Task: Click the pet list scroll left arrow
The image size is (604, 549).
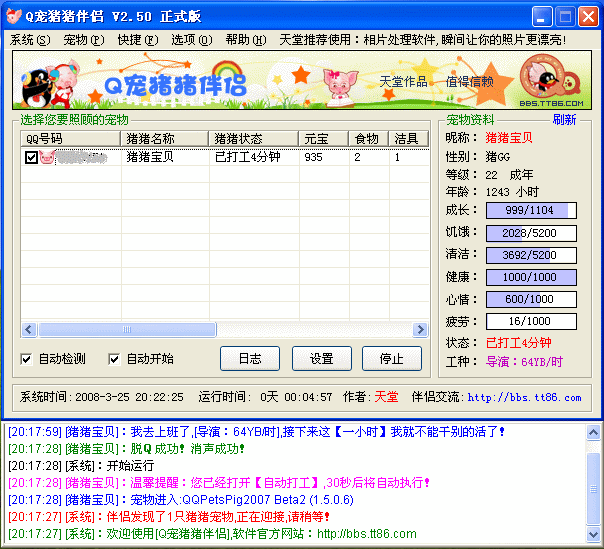Action: coord(29,330)
